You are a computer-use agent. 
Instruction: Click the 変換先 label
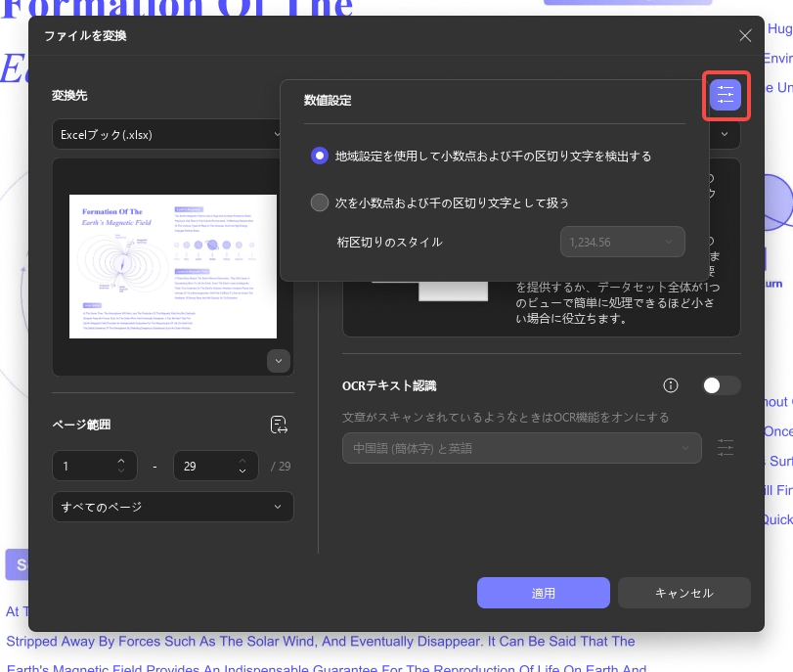pos(69,95)
